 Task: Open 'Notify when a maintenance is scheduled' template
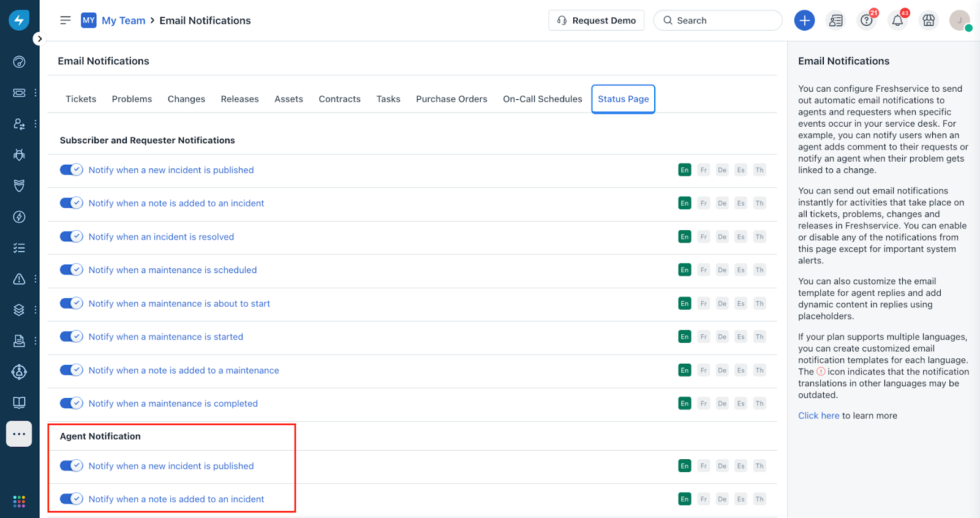pyautogui.click(x=173, y=269)
